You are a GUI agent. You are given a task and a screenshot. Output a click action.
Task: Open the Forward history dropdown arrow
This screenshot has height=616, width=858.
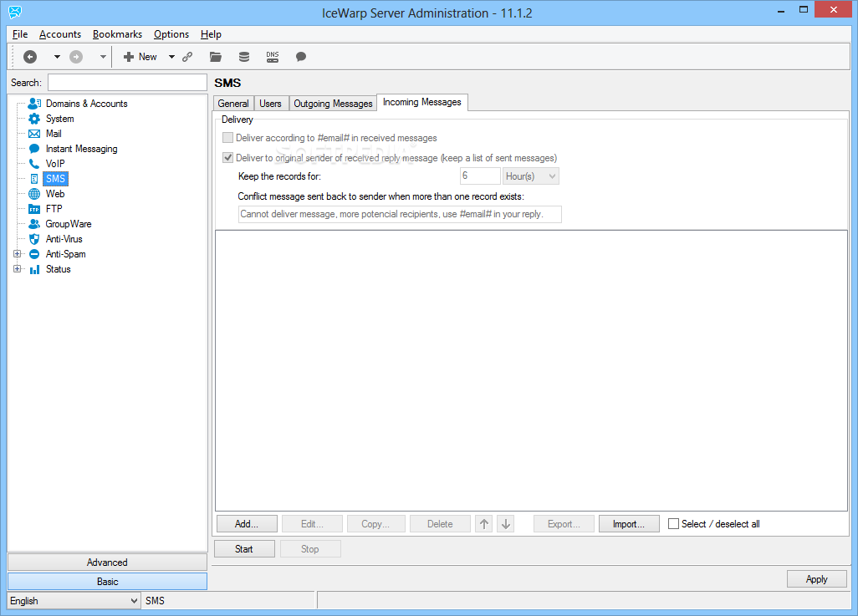(103, 57)
